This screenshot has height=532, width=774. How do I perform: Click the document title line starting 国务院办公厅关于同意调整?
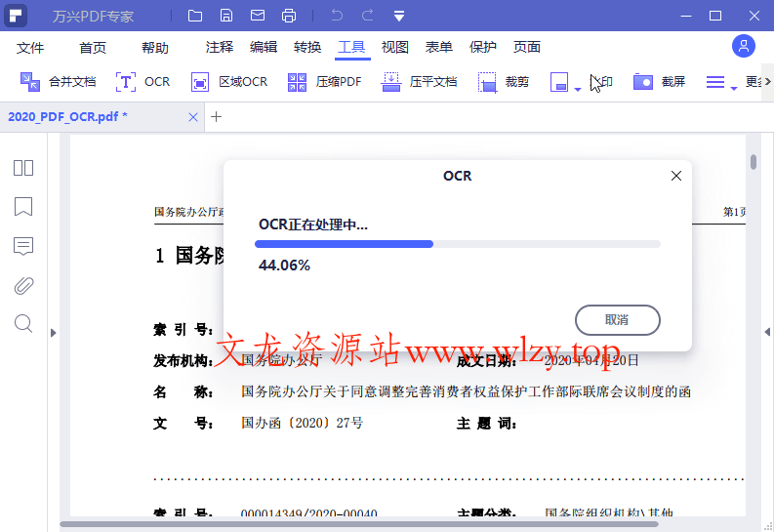click(x=466, y=391)
